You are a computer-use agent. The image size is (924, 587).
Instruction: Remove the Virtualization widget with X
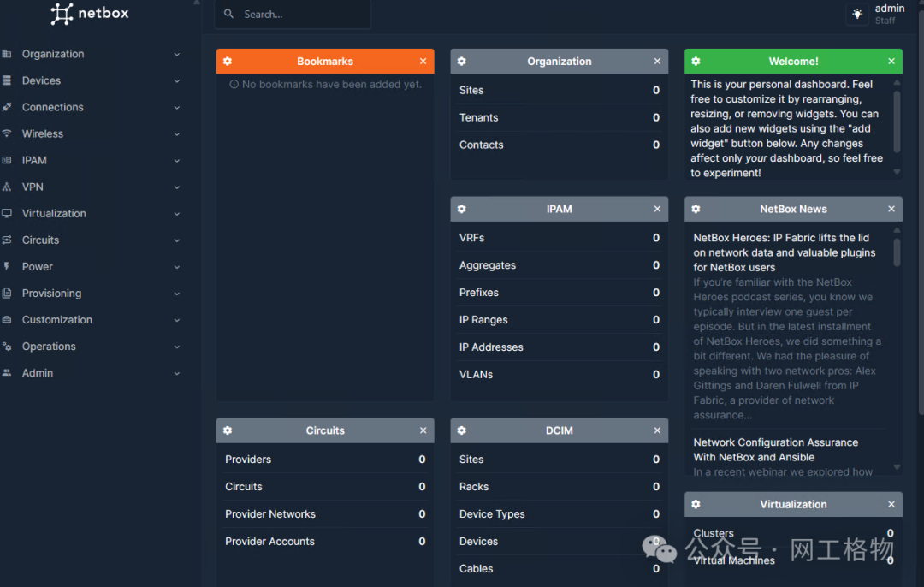(891, 505)
